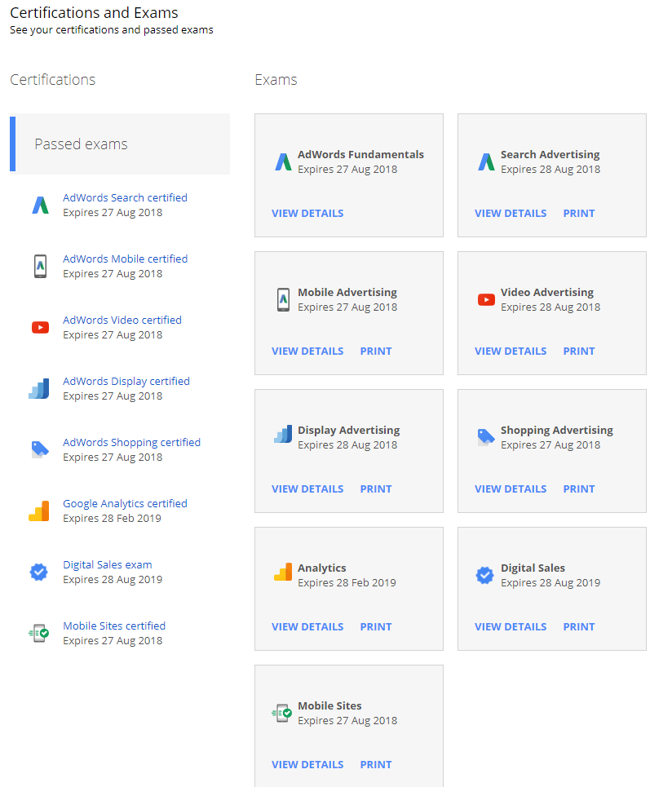Click the Mobile Sites certified icon in sidebar
The image size is (672, 787).
coord(39,634)
